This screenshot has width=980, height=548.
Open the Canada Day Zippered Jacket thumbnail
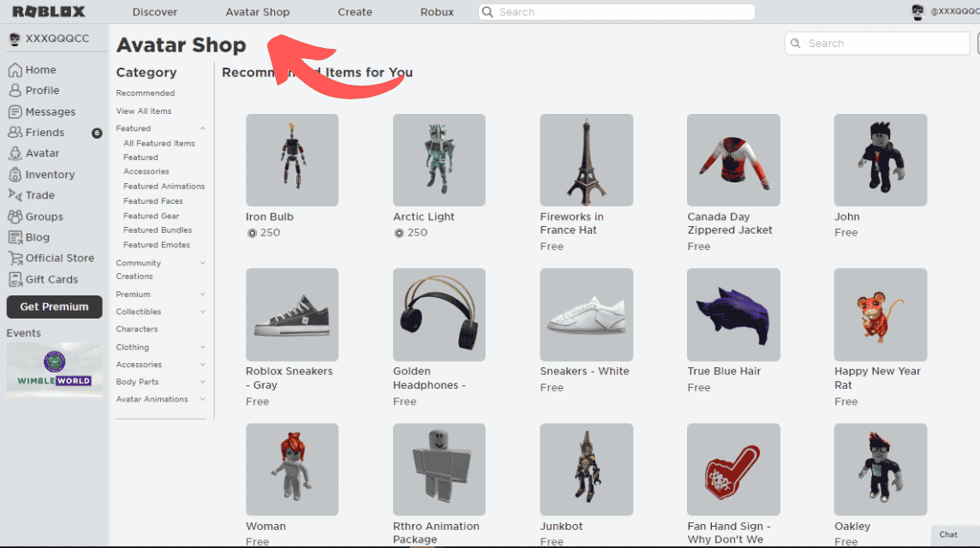click(733, 160)
